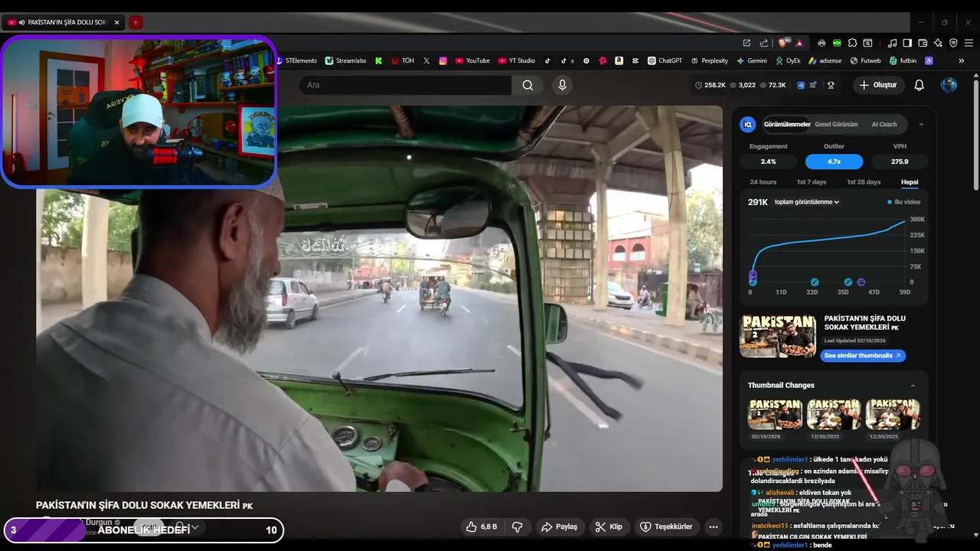Click the purple thumbnail marker on chart
This screenshot has width=980, height=551.
click(861, 282)
